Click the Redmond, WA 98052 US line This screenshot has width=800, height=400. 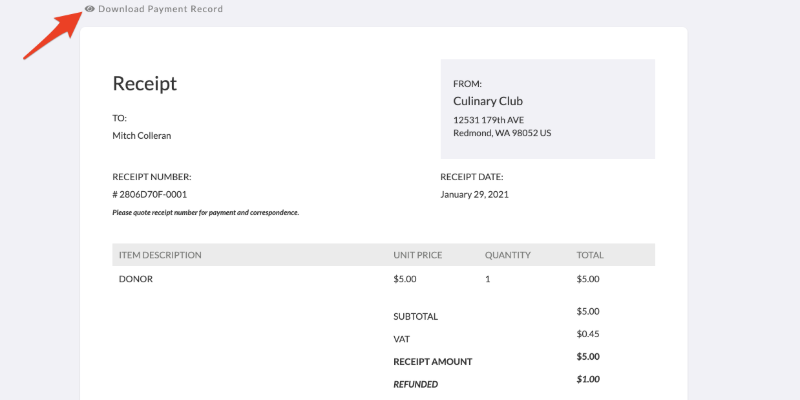pos(502,133)
